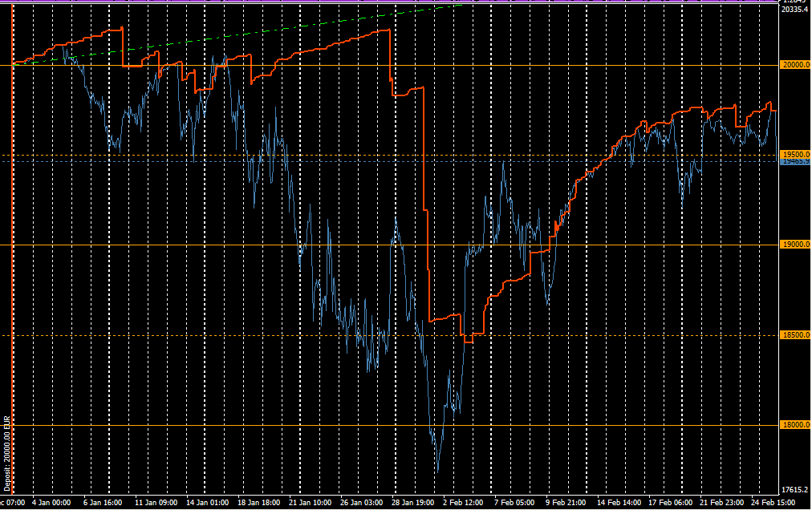Select the 18500.0 price label

click(x=795, y=335)
